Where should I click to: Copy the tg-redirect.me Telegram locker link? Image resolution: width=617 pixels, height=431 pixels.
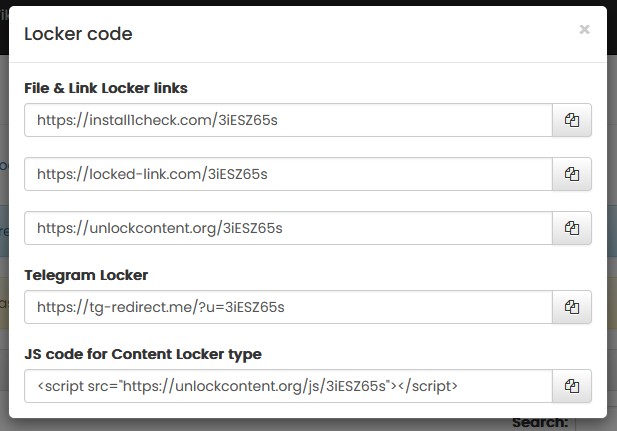pyautogui.click(x=572, y=307)
